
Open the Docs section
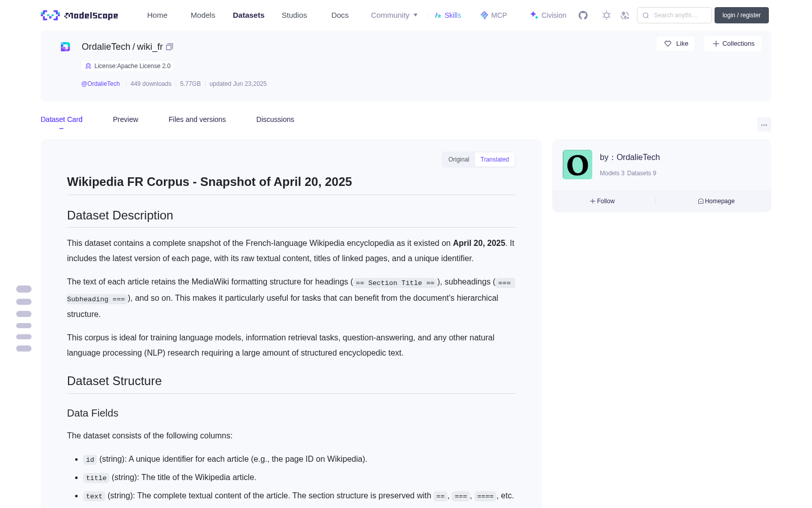click(x=340, y=15)
